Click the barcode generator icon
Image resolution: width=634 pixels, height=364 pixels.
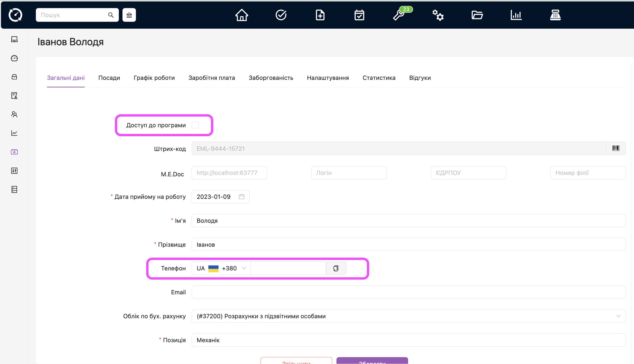pyautogui.click(x=615, y=149)
